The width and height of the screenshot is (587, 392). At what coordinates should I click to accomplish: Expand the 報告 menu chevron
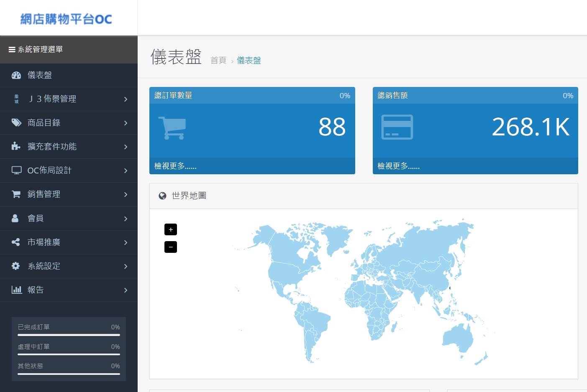126,290
